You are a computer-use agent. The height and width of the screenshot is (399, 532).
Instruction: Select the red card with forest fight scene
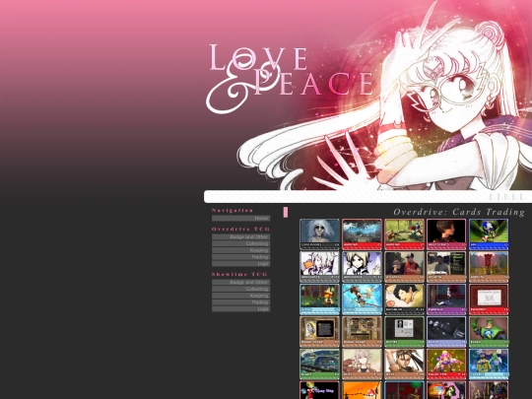click(x=404, y=234)
